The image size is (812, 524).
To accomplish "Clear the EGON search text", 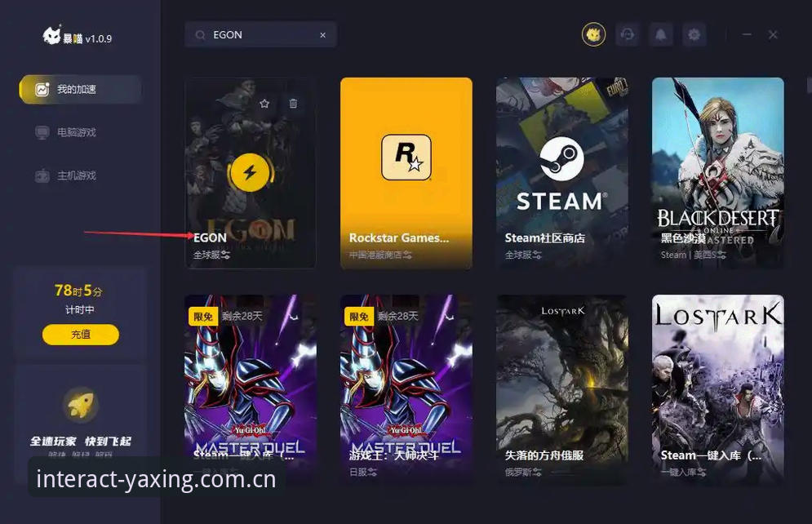I will (322, 35).
